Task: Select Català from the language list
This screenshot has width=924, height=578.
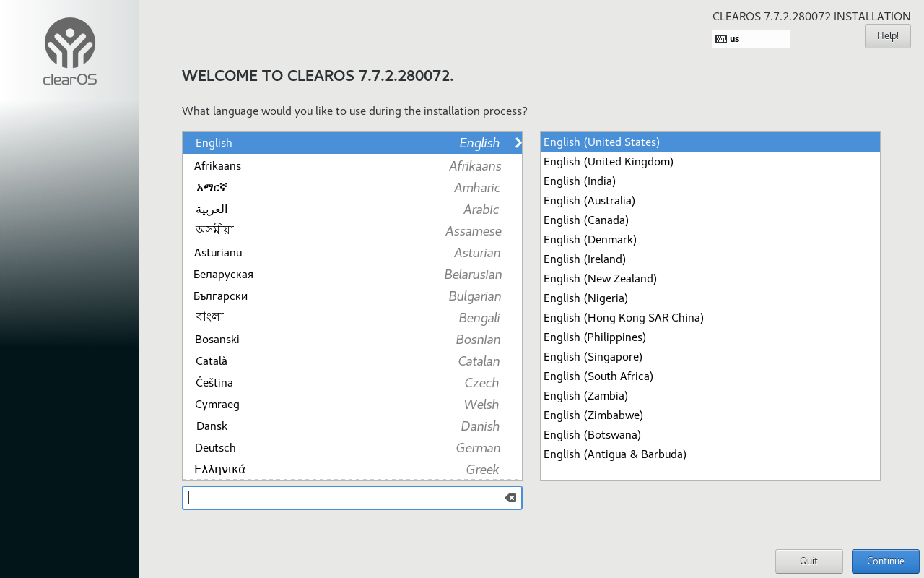Action: tap(352, 361)
